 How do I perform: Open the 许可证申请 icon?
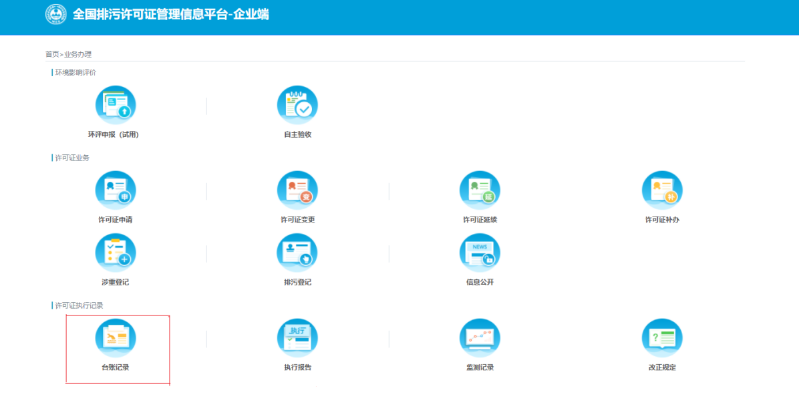coord(115,190)
